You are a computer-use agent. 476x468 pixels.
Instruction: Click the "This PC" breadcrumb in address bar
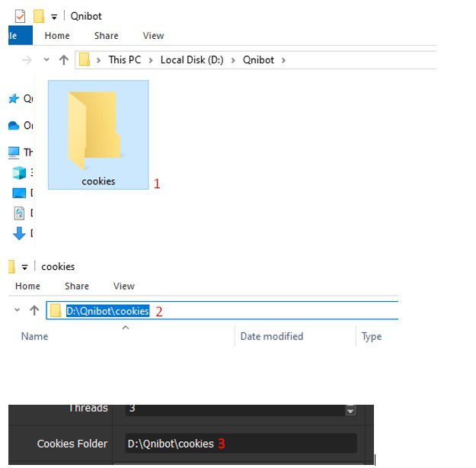[125, 59]
